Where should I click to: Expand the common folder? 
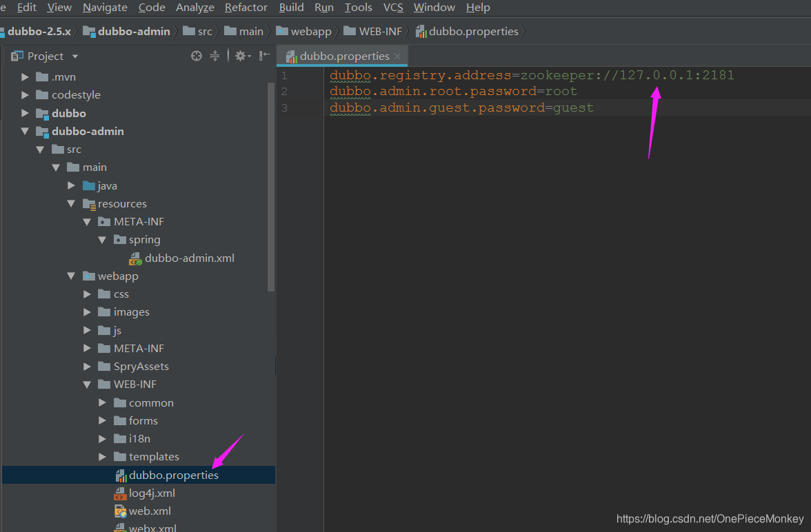(x=102, y=402)
